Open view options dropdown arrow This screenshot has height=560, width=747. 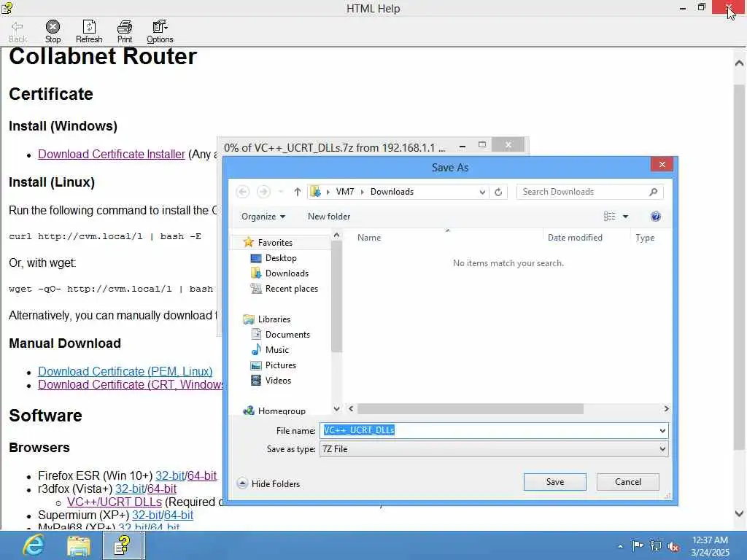(x=625, y=217)
